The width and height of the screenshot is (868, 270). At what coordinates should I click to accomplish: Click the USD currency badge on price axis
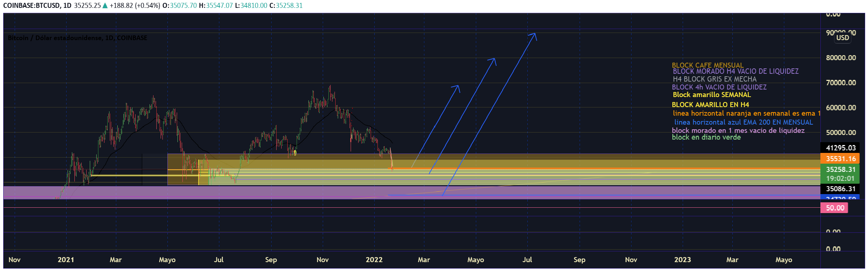(843, 38)
